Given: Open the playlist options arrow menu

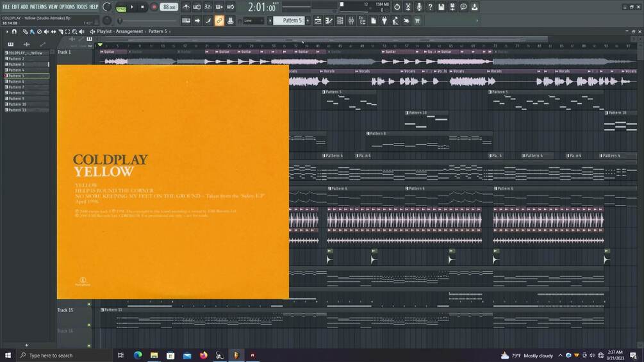Looking at the screenshot, I should pos(7,31).
